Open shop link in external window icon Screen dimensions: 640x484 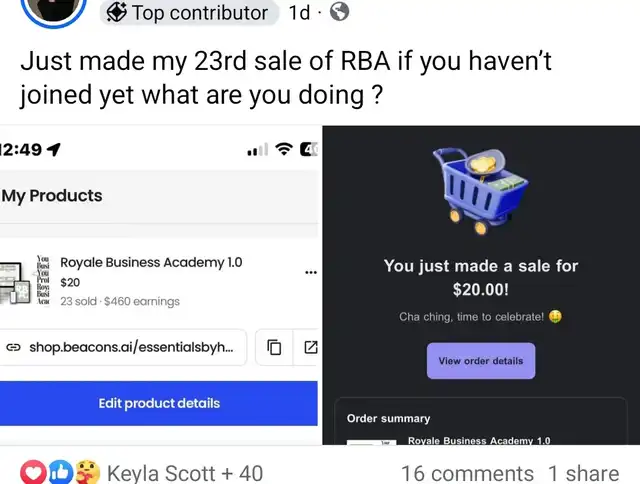[311, 347]
